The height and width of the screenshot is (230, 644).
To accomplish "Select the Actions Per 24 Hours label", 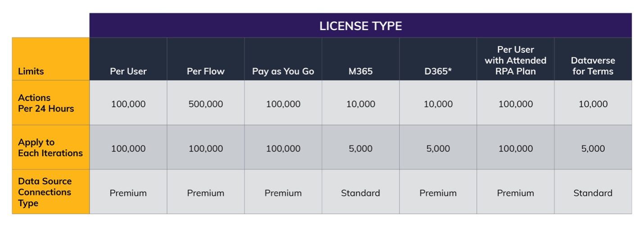I will coord(46,103).
